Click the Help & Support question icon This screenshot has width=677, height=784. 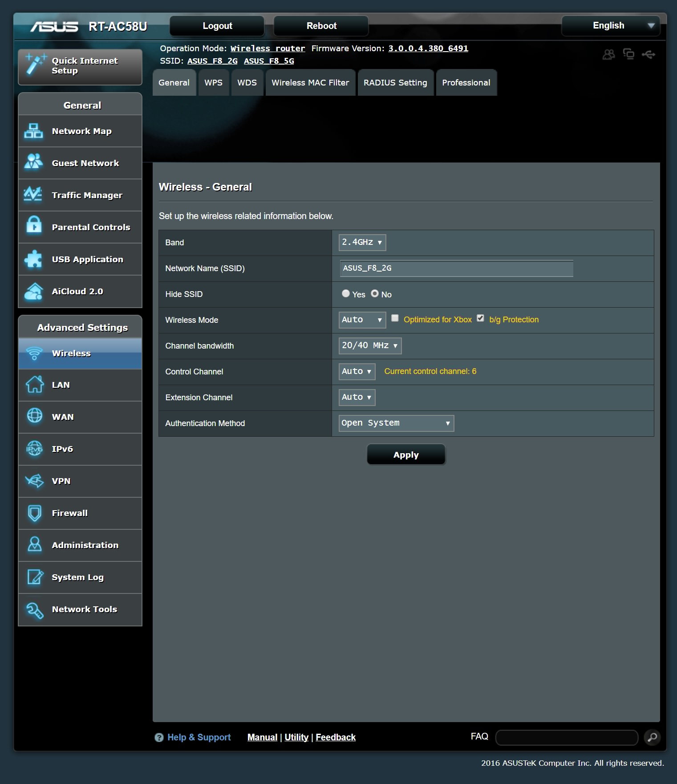coord(159,737)
